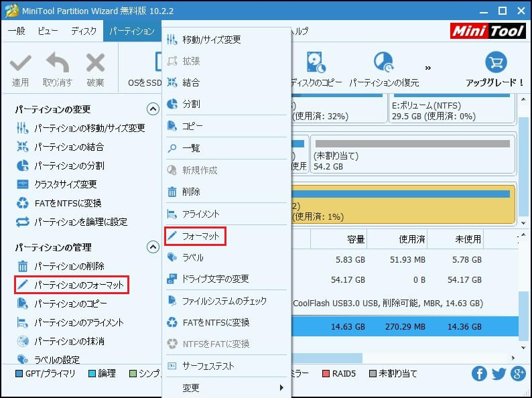The height and width of the screenshot is (398, 532).
Task: Choose ファイルシステムのチェック from the menu
Action: (226, 301)
